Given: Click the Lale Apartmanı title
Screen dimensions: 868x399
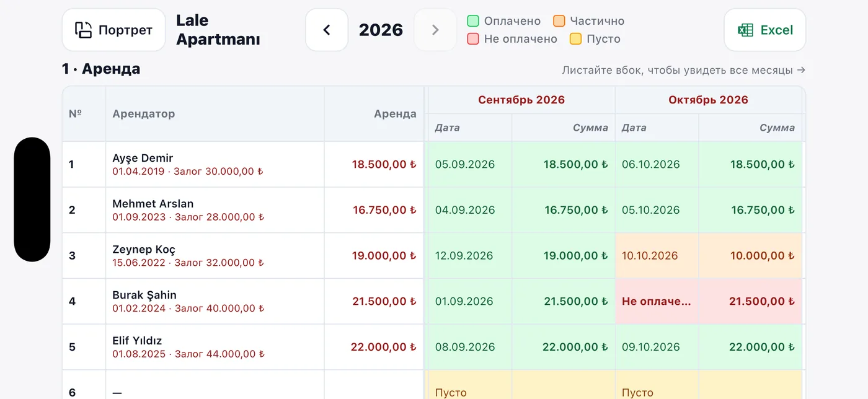Looking at the screenshot, I should click(218, 30).
